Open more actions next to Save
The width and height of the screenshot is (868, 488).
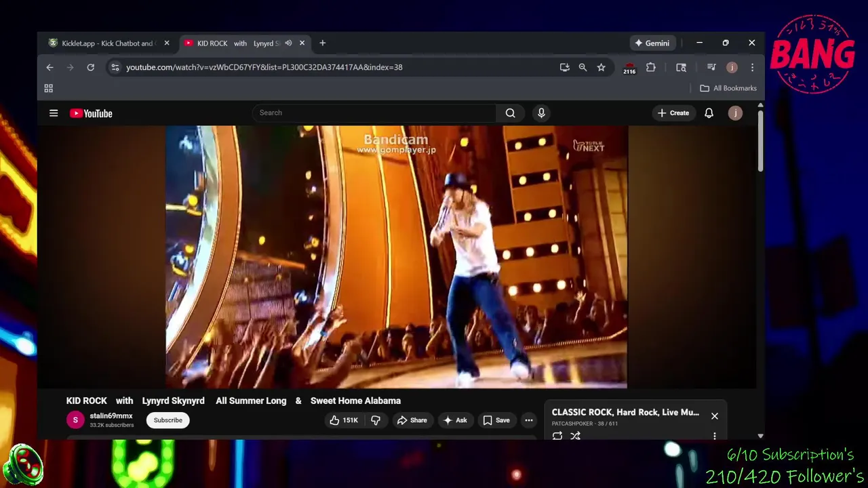pyautogui.click(x=529, y=420)
